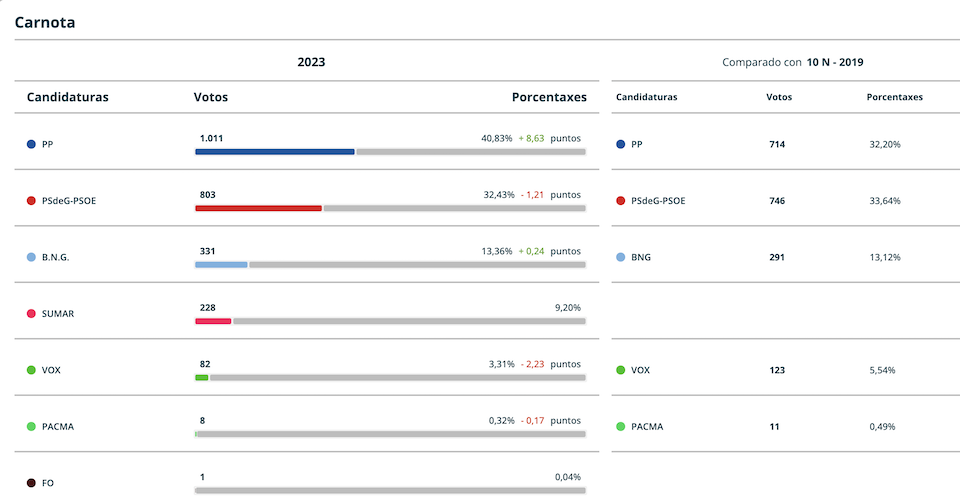
Task: Select the Candidaturas header in 2023 table
Action: click(67, 97)
